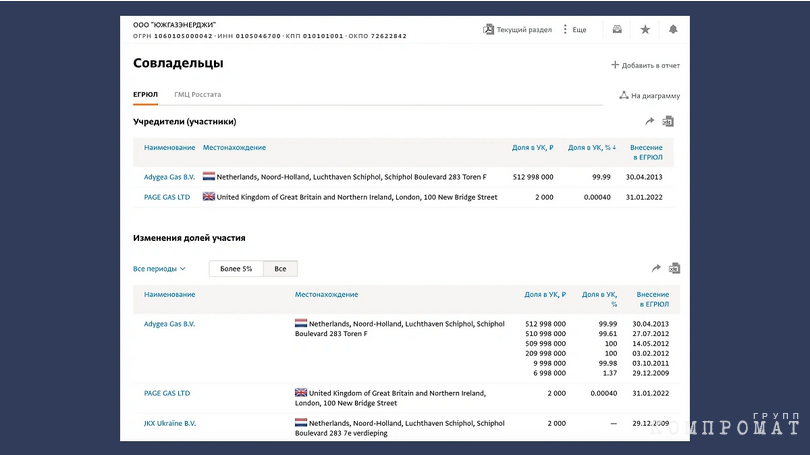This screenshot has height=455, width=810.
Task: Export the share-changes table to Excel
Action: point(674,268)
